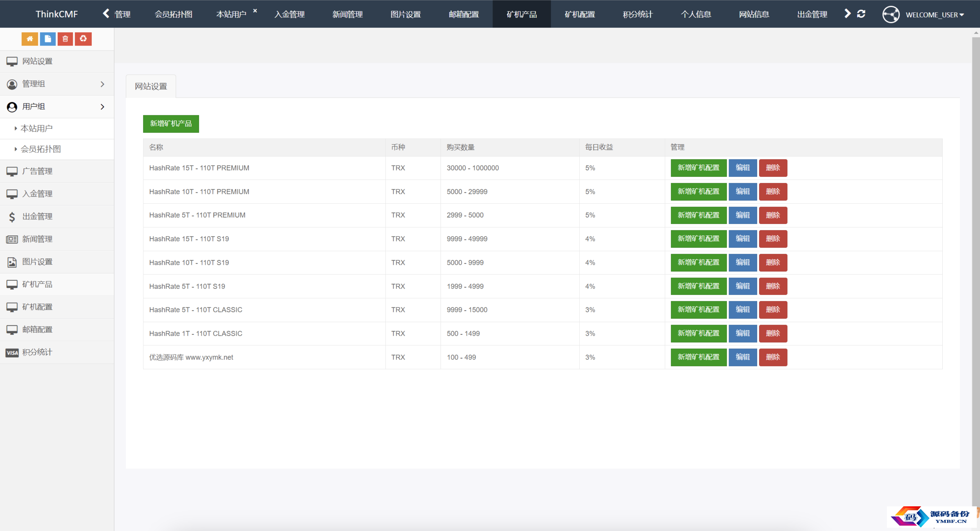980x531 pixels.
Task: Click the monitor icon beside 矿机配置 in sidebar
Action: (12, 307)
